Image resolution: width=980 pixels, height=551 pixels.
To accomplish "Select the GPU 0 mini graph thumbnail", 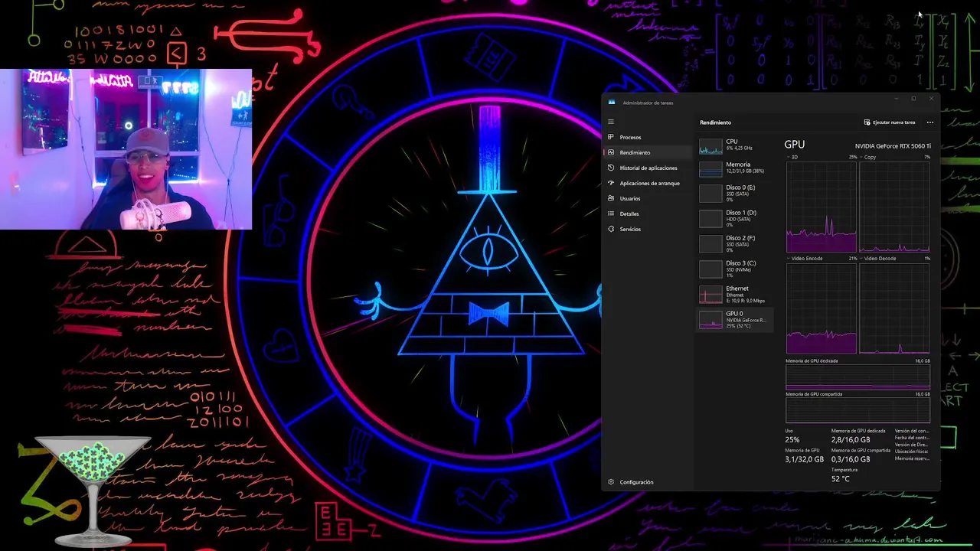I will 711,320.
